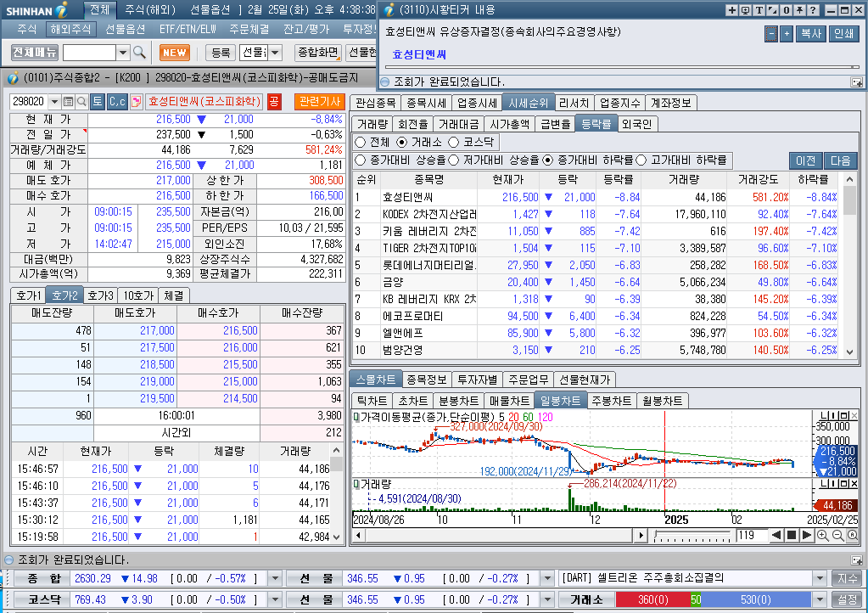Increase ticker font with plus button

787,34
